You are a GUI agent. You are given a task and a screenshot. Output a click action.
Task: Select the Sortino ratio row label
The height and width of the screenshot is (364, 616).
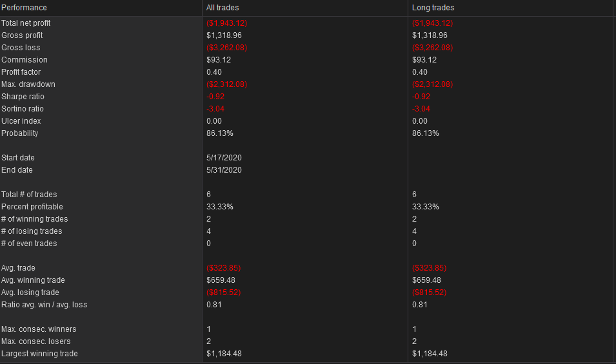(23, 109)
